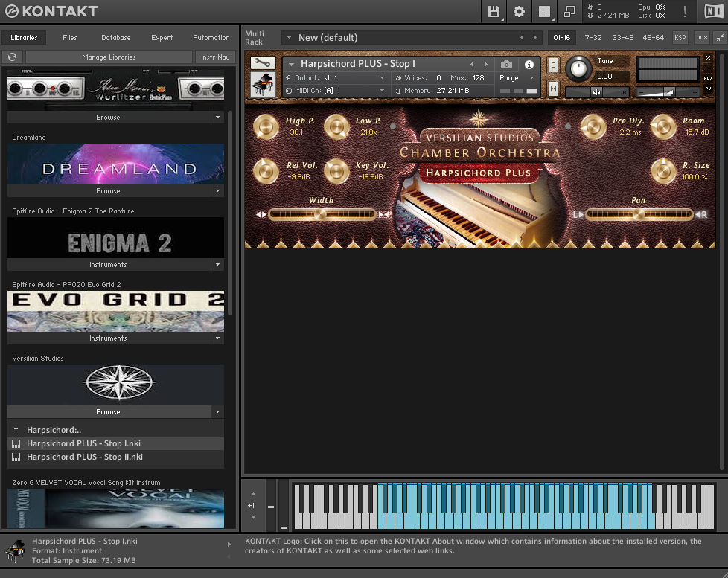Turn the Low P. knob
This screenshot has height=578, width=728.
click(336, 126)
